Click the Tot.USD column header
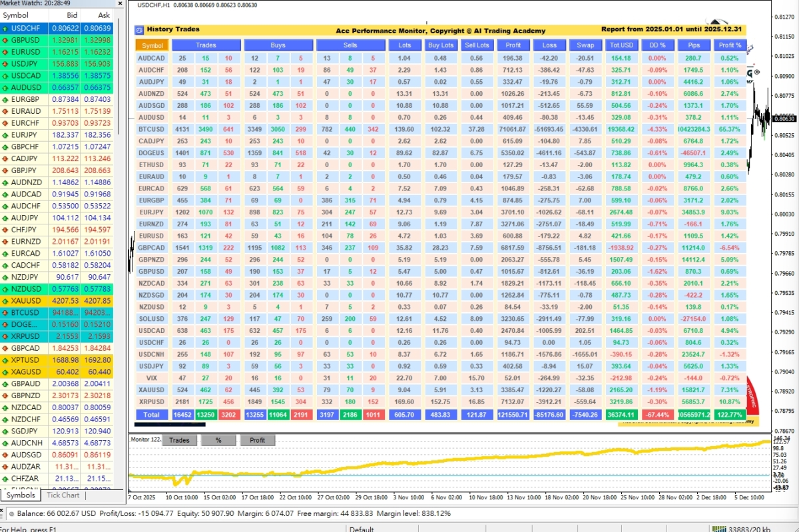The width and height of the screenshot is (799, 532). [x=621, y=45]
